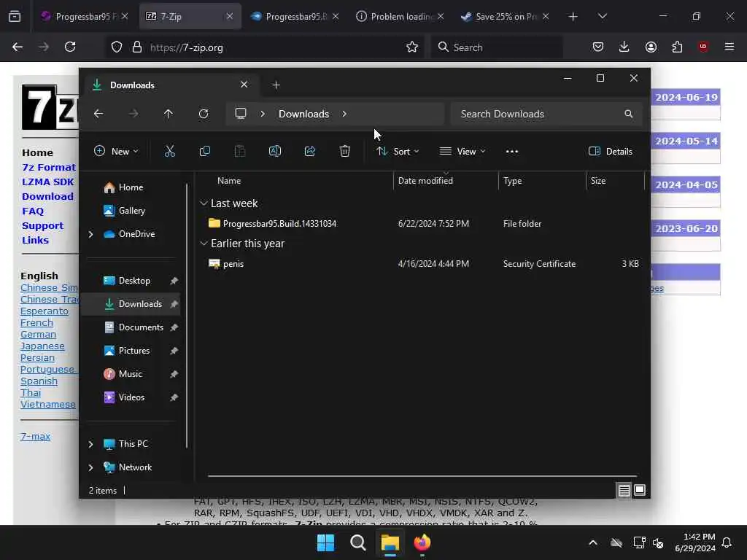Expand the Network tree node
This screenshot has height=560, width=747.
click(x=90, y=467)
